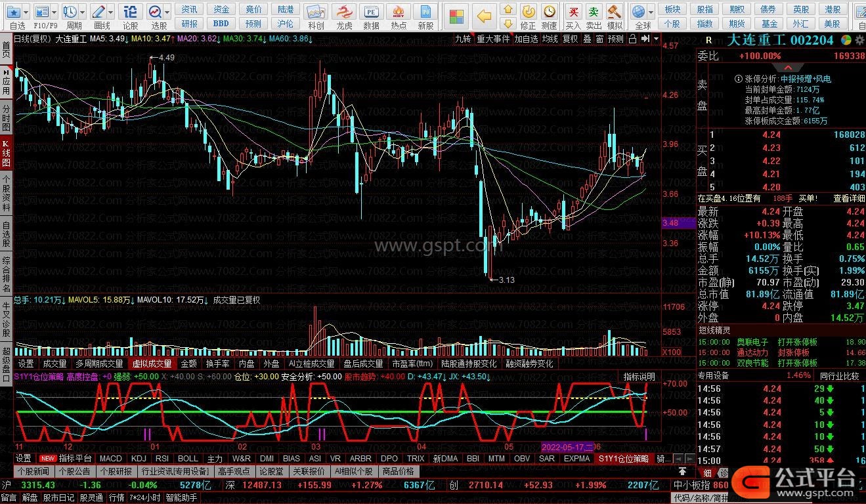Toggle 均线 moving averages display
This screenshot has height=504, width=866.
(550, 39)
